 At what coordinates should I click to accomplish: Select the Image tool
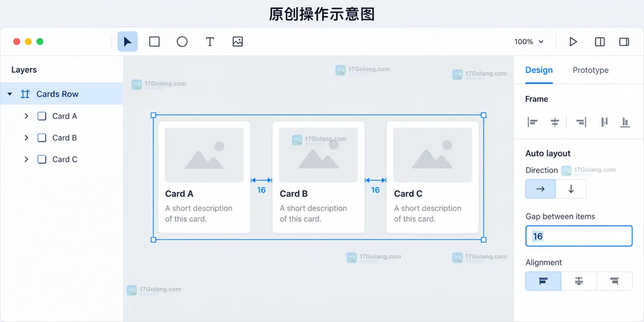click(x=238, y=42)
